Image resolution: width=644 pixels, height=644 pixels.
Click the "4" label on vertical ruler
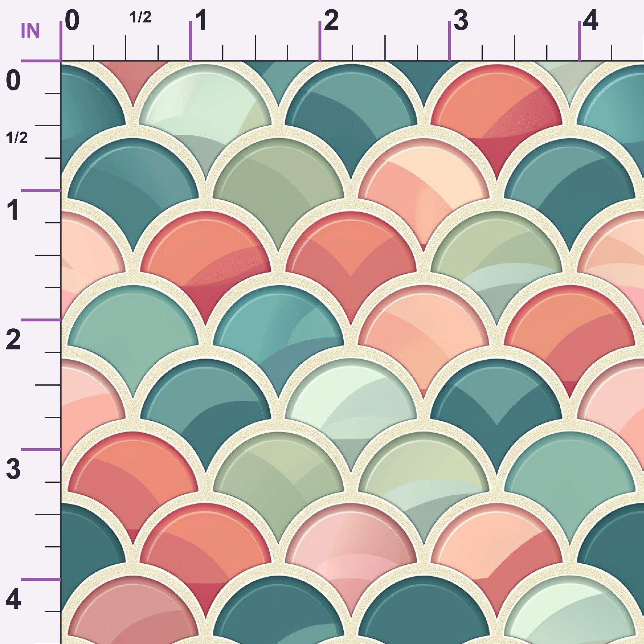click(13, 599)
